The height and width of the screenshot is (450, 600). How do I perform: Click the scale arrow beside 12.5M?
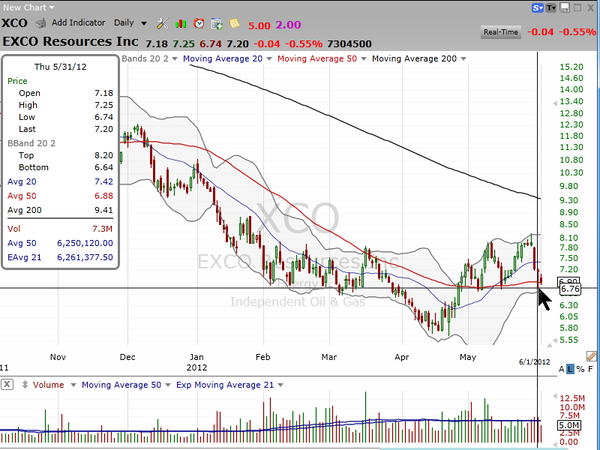click(555, 396)
